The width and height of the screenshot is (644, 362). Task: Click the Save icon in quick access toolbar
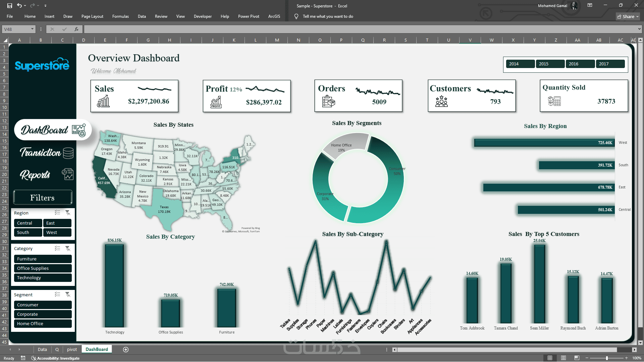(x=10, y=6)
